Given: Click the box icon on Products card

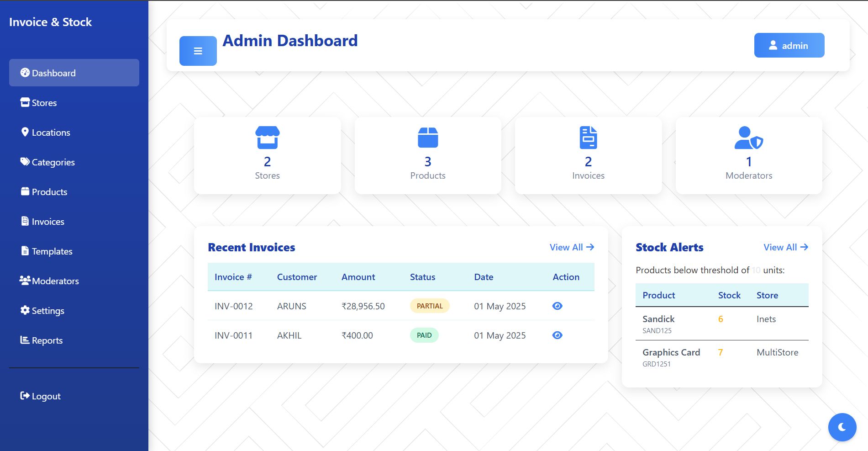Looking at the screenshot, I should tap(428, 138).
